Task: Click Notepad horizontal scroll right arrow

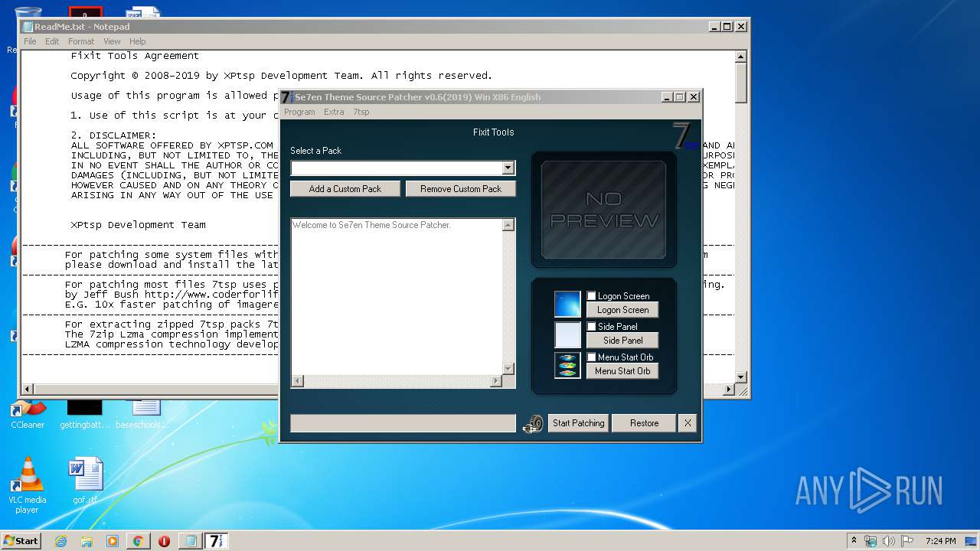Action: [x=729, y=390]
